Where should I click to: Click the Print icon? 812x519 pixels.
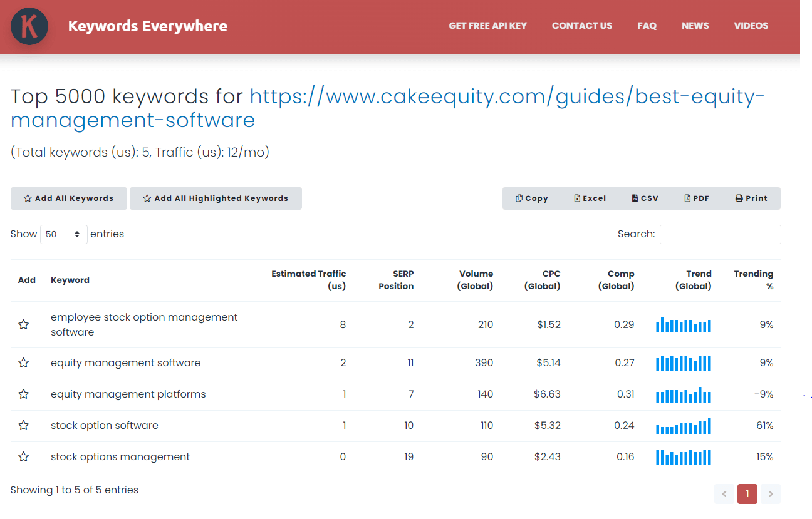(751, 198)
